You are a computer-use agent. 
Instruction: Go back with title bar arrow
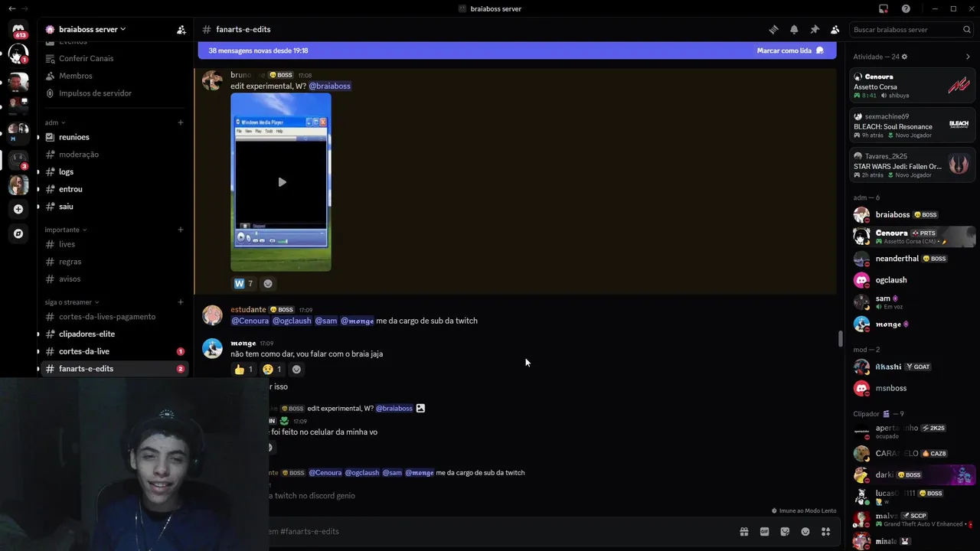[x=12, y=8]
